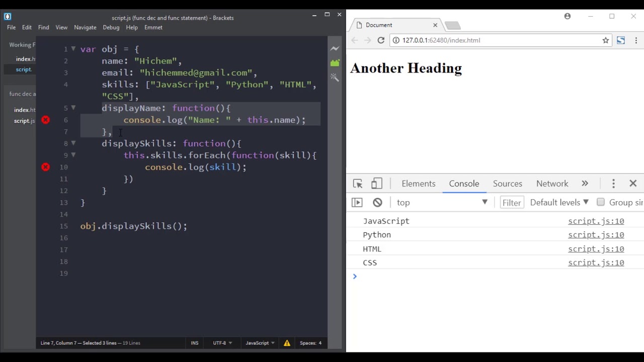Bookmark this page with the star icon
The width and height of the screenshot is (644, 362).
pyautogui.click(x=606, y=40)
